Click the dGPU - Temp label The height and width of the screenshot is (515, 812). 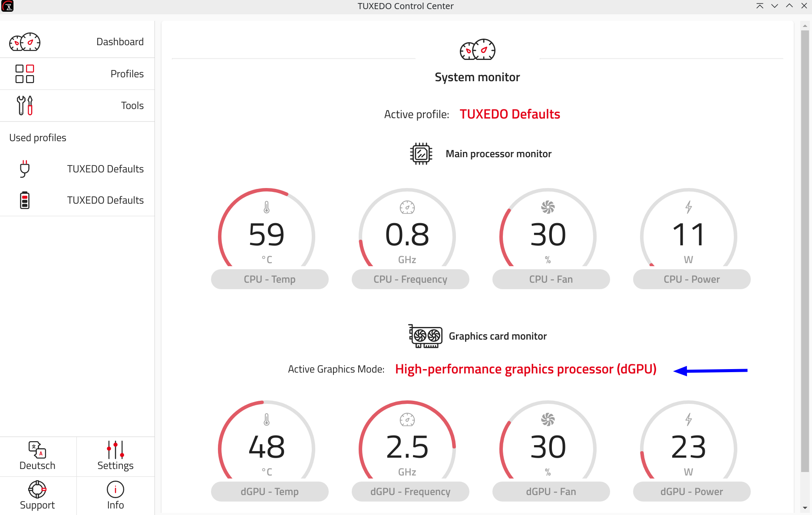(270, 492)
